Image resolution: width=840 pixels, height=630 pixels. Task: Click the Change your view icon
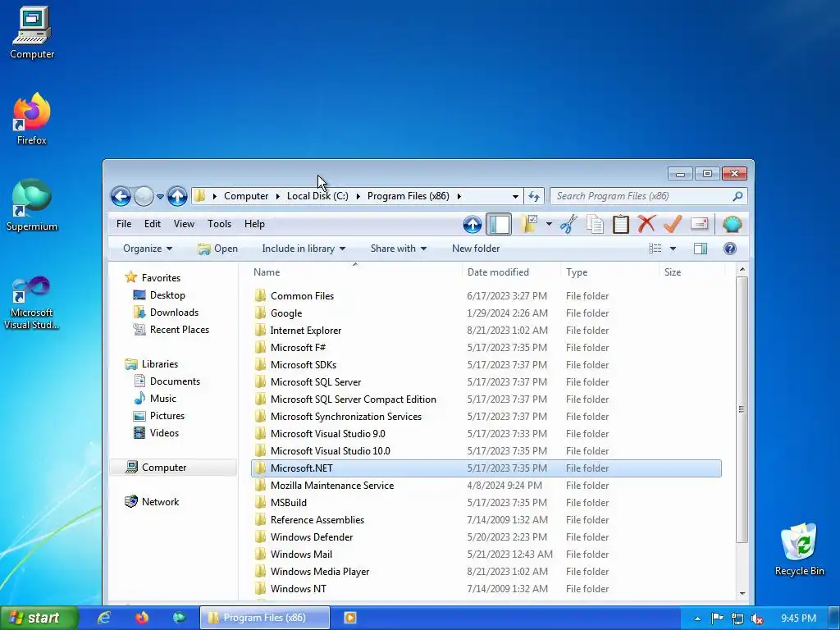point(655,249)
